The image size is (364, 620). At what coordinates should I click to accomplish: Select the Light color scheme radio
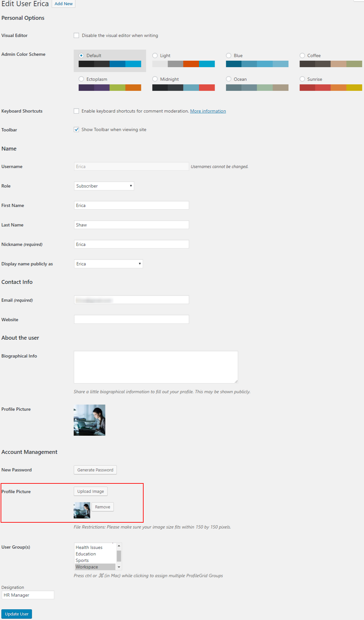click(155, 55)
